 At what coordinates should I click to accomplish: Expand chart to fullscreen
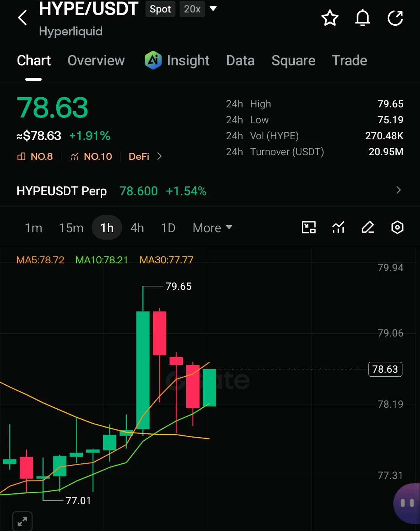point(22,521)
